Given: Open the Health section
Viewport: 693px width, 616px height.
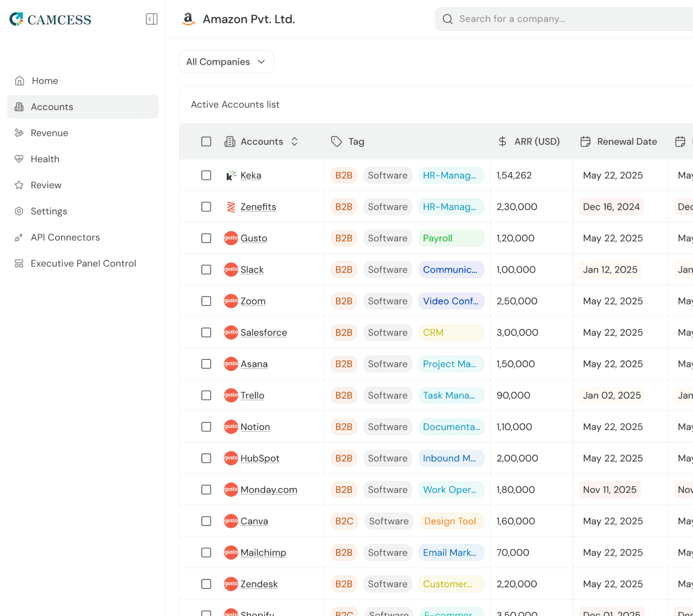Looking at the screenshot, I should click(x=83, y=159).
